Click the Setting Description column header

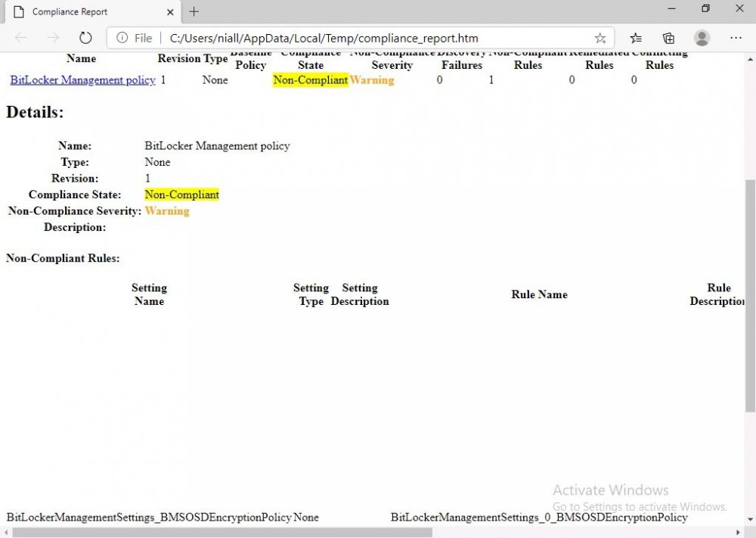(x=360, y=294)
